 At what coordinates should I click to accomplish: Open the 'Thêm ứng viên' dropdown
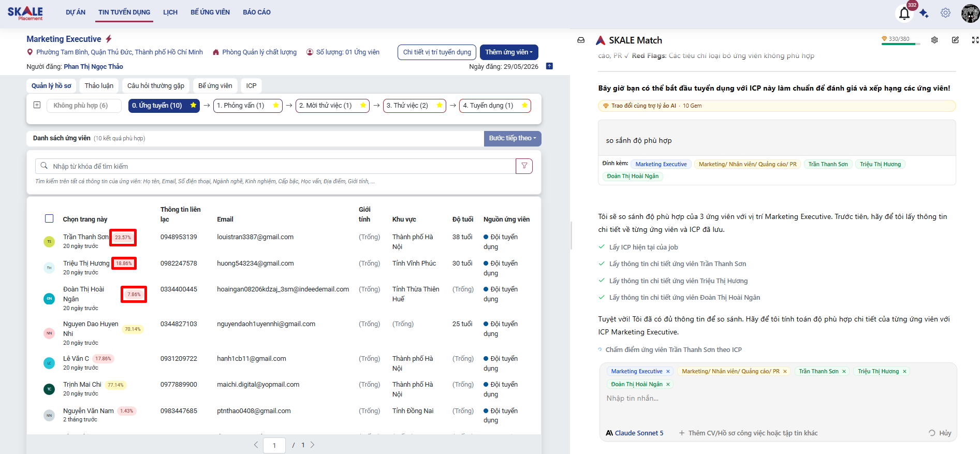click(509, 52)
